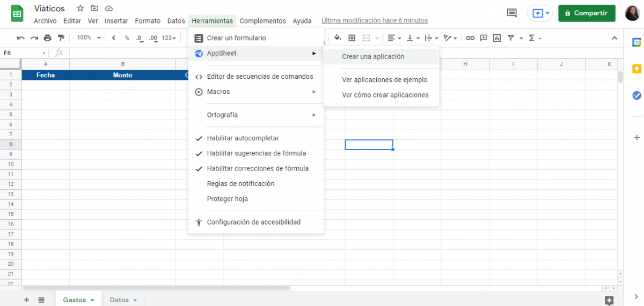Open Google Keep from side panel
644x306 pixels.
tap(636, 69)
